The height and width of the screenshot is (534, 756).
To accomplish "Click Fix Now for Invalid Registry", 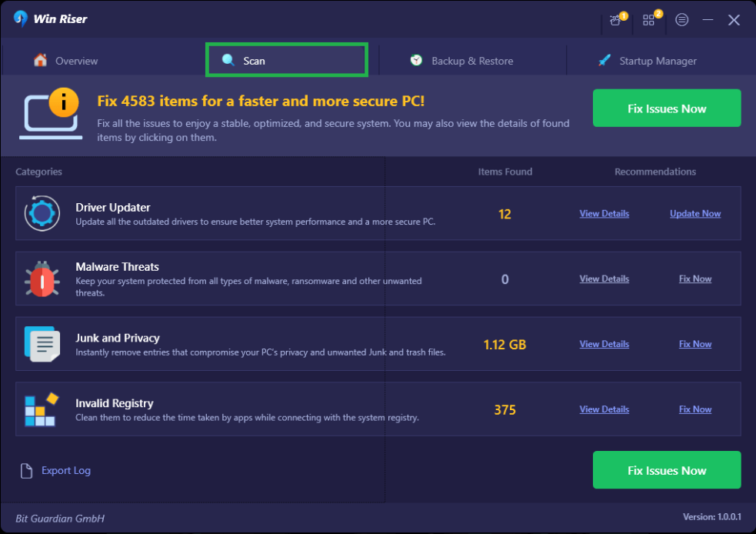I will [695, 409].
